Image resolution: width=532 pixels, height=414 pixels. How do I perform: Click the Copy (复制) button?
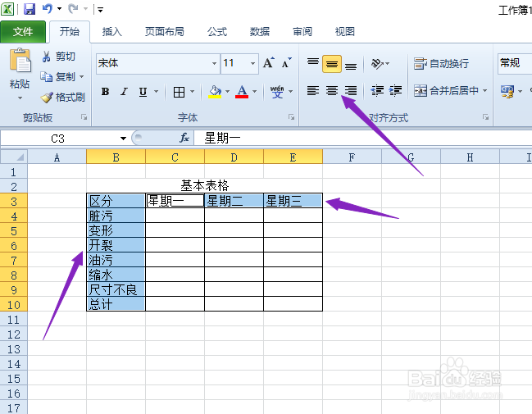coord(57,77)
